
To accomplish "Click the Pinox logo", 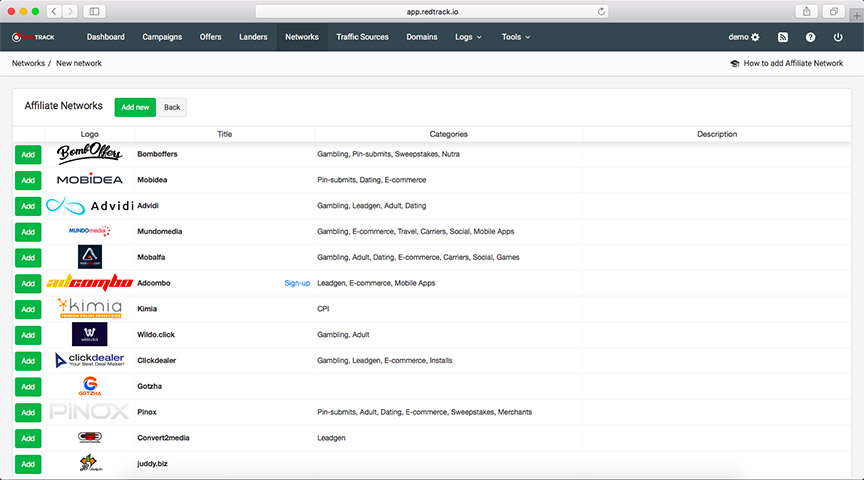I will [x=89, y=411].
